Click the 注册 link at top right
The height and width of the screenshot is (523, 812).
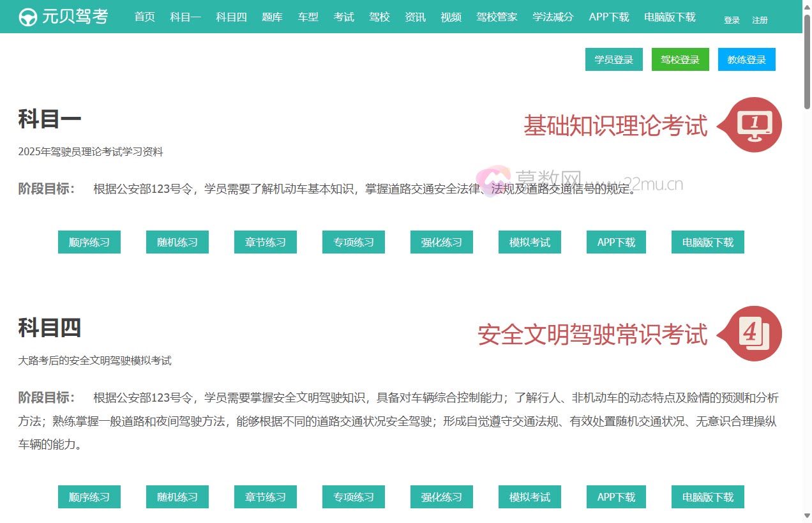point(760,20)
